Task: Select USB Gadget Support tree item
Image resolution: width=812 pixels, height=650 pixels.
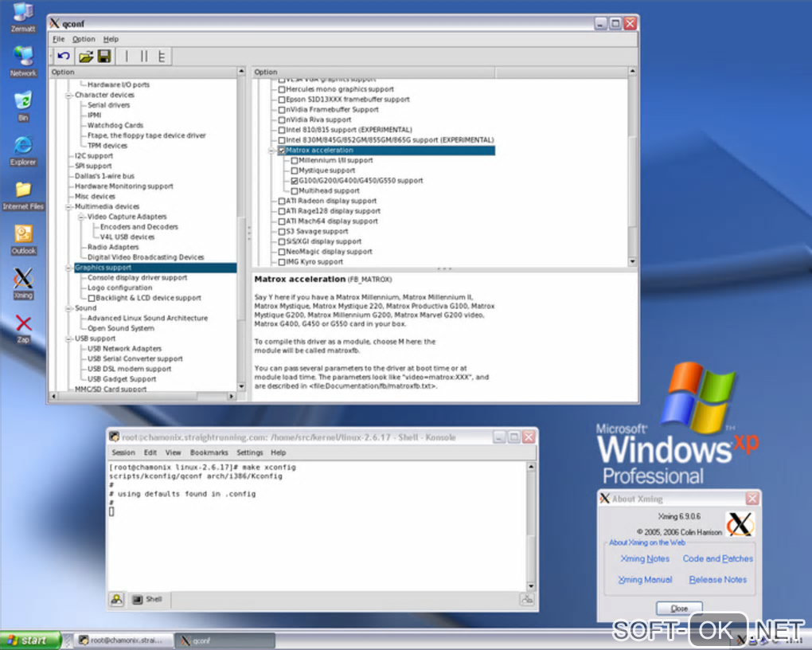Action: (122, 379)
